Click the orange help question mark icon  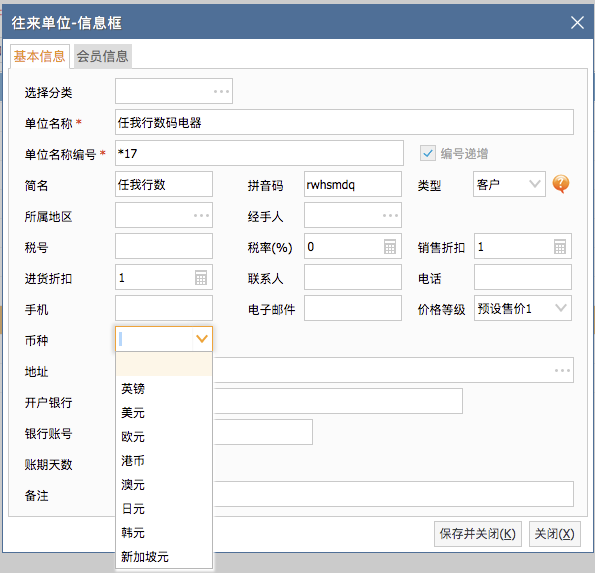(x=560, y=184)
